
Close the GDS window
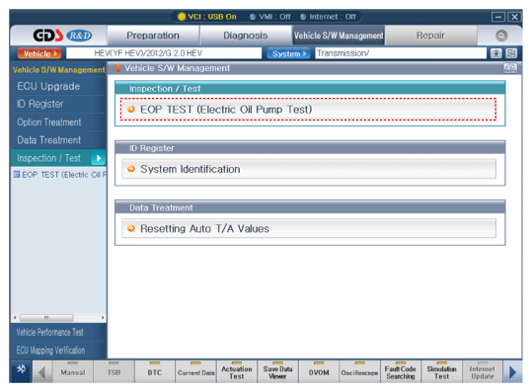click(x=514, y=17)
